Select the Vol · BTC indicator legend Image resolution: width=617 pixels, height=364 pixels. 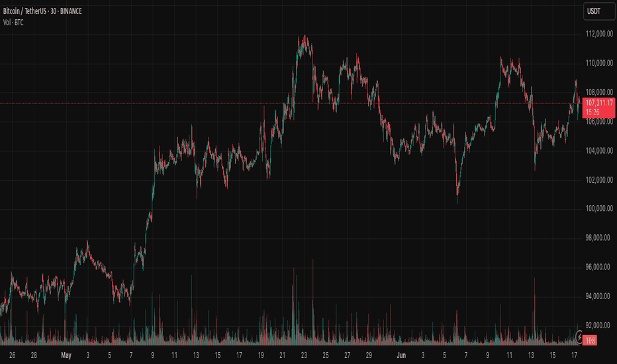(x=13, y=23)
